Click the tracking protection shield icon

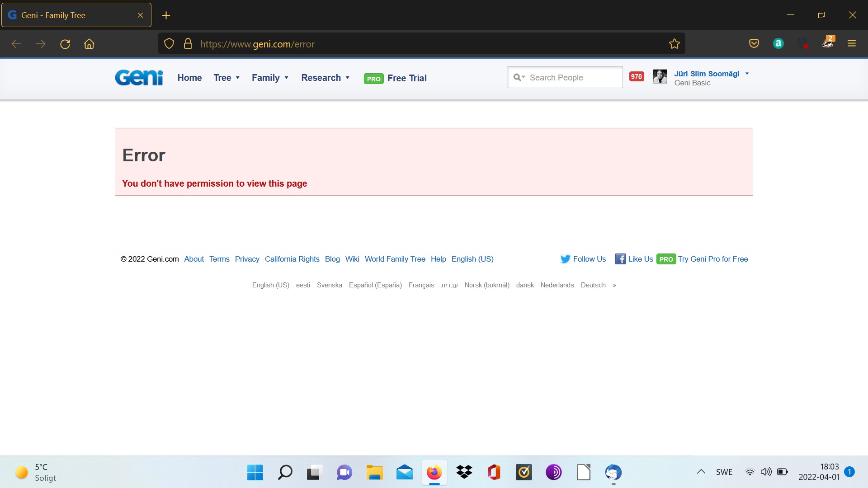(169, 44)
